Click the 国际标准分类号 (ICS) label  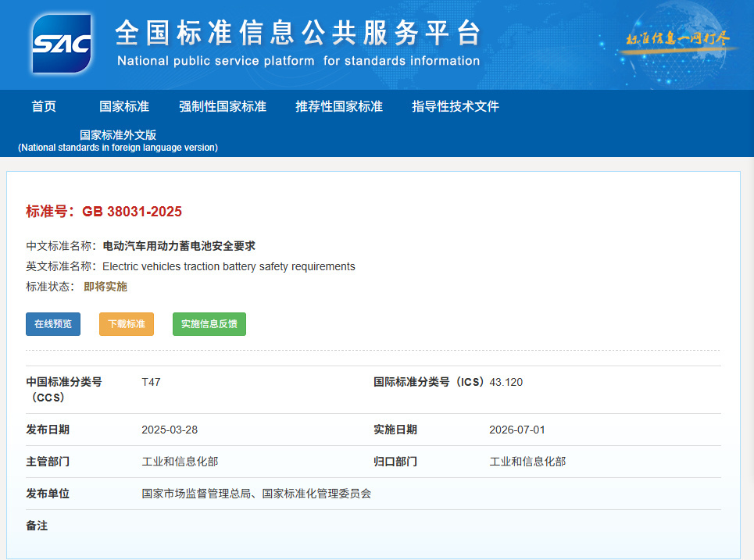pos(428,382)
